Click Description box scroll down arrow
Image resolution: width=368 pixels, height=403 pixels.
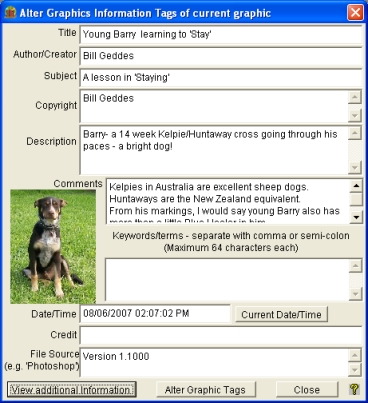(x=355, y=167)
